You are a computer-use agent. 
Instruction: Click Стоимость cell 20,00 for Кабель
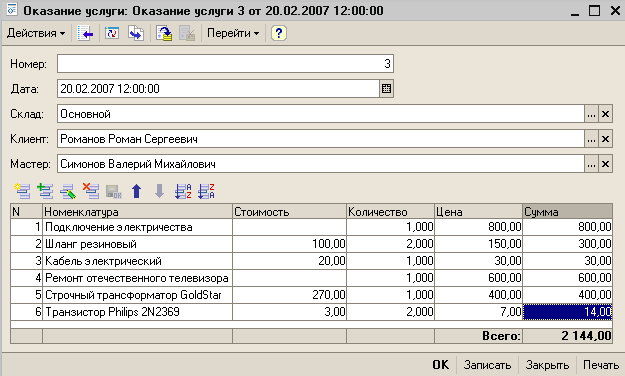[x=289, y=261]
